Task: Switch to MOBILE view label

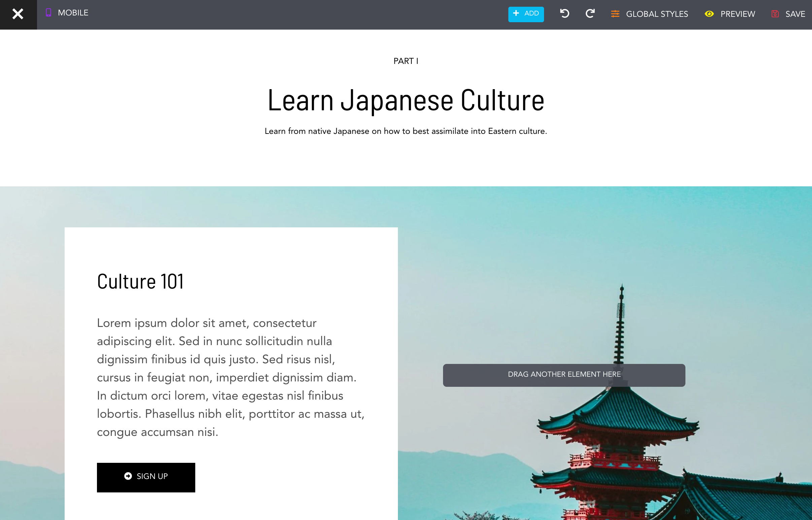Action: 73,13
